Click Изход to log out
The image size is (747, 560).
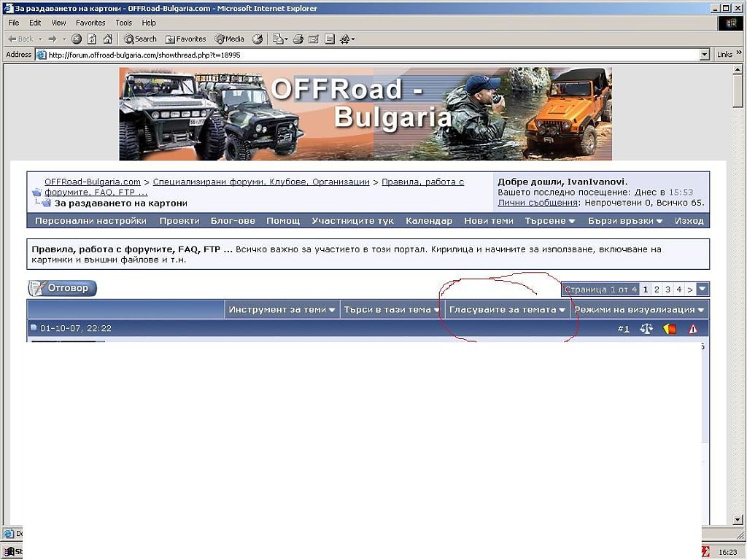pyautogui.click(x=689, y=221)
